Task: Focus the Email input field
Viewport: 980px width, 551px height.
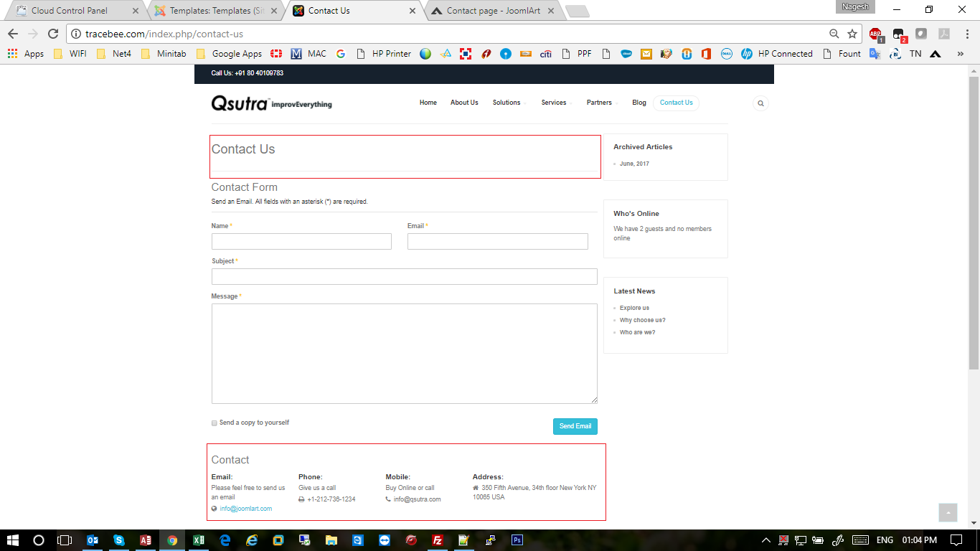Action: (x=498, y=241)
